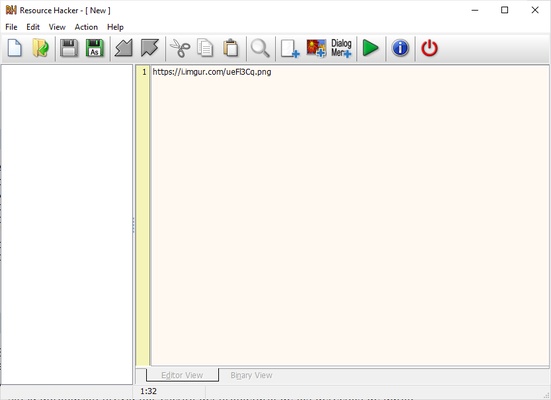Open a file with the folder icon
Viewport: 551px width, 400px height.
pyautogui.click(x=41, y=48)
